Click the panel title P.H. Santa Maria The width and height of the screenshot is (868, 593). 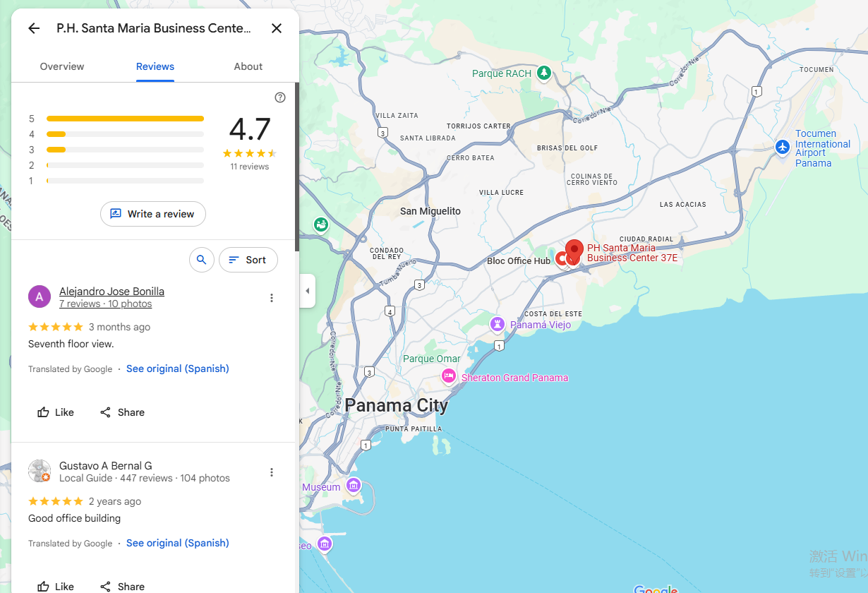point(154,28)
